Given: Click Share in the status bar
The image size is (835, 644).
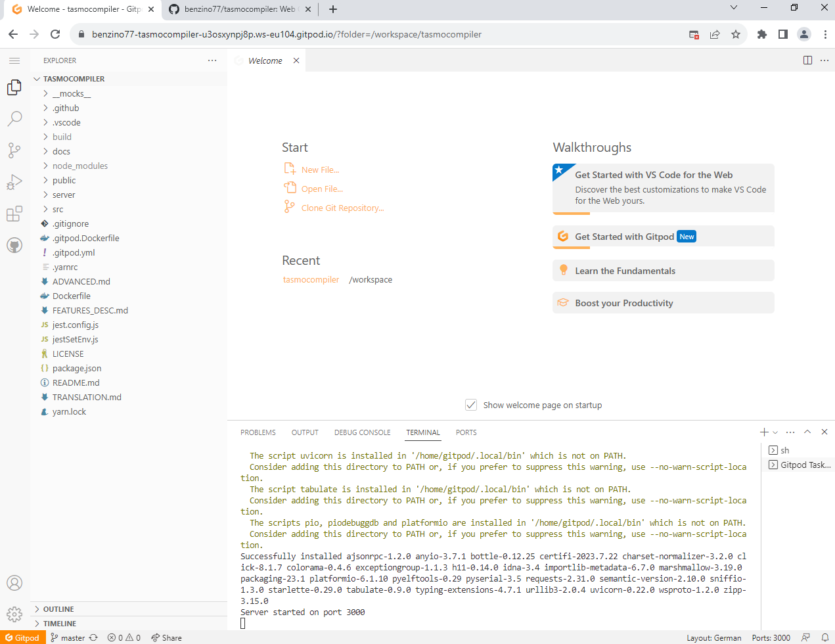Looking at the screenshot, I should [x=166, y=637].
